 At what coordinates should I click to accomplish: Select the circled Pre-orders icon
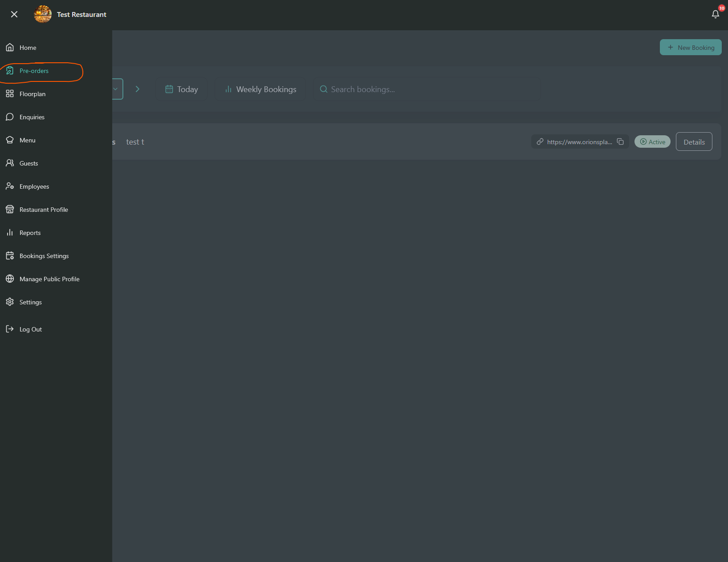(x=10, y=70)
